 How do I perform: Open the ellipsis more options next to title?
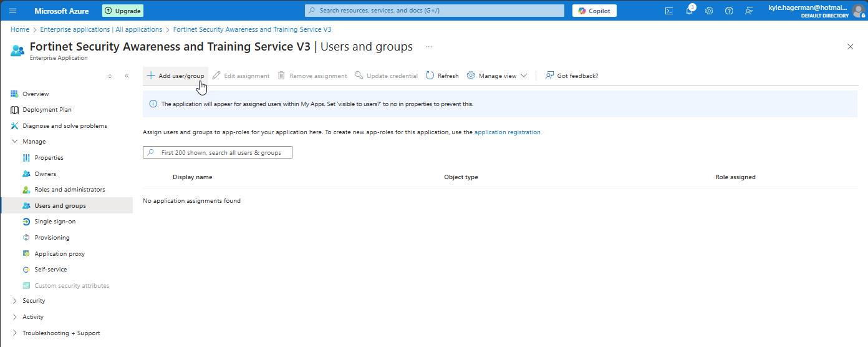coord(428,47)
